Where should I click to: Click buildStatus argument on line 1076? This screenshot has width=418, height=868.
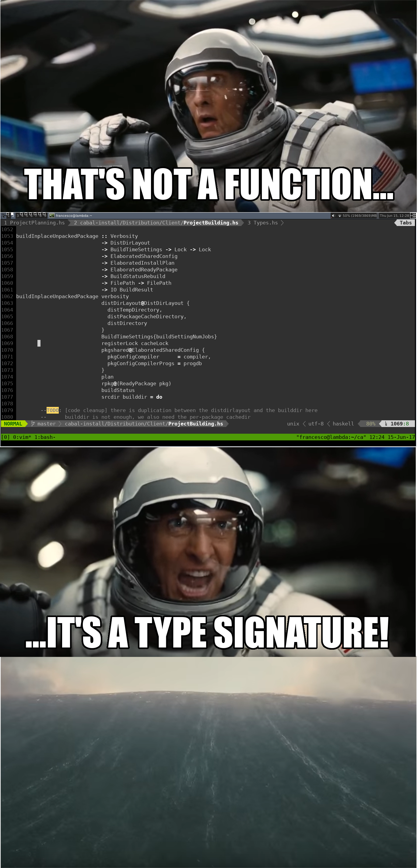coord(118,390)
